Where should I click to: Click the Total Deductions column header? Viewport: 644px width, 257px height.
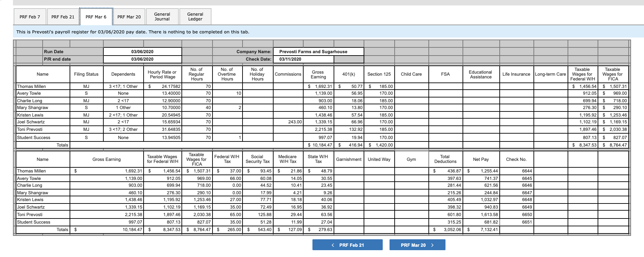click(x=445, y=159)
